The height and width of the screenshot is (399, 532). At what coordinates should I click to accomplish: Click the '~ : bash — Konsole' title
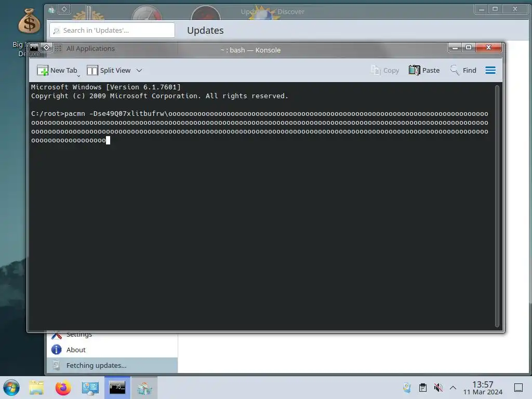click(250, 50)
